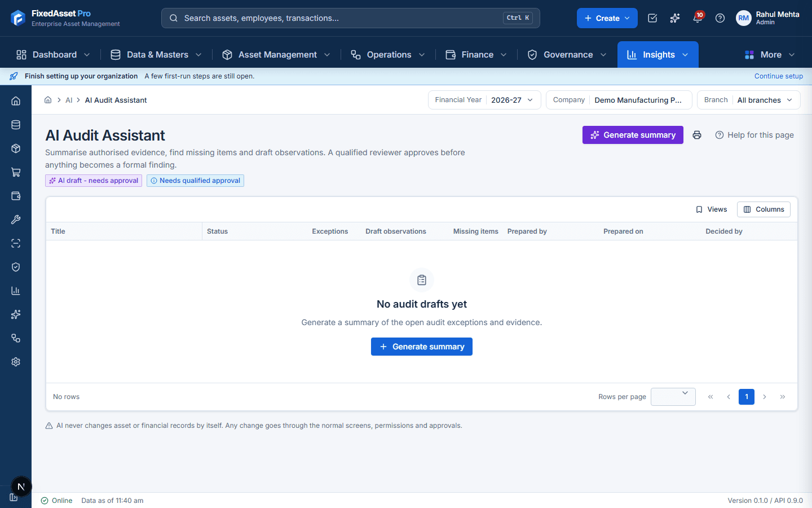Open the workflow nodes icon in sidebar
Screen dimensions: 812x508
[x=16, y=338]
